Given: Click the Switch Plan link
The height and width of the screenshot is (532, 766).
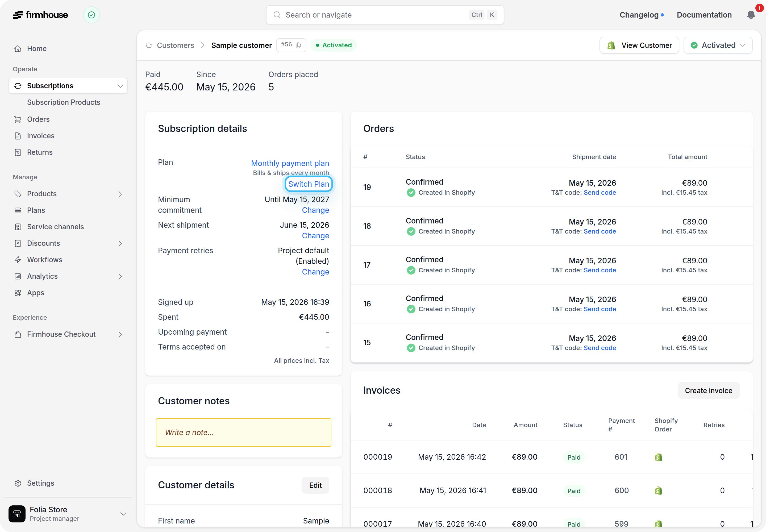Looking at the screenshot, I should (x=309, y=184).
